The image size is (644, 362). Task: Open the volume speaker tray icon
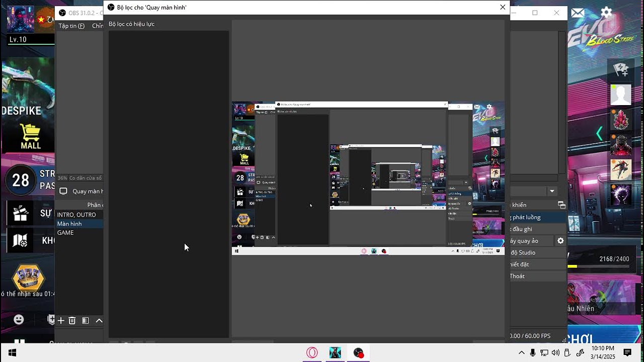coord(555,353)
